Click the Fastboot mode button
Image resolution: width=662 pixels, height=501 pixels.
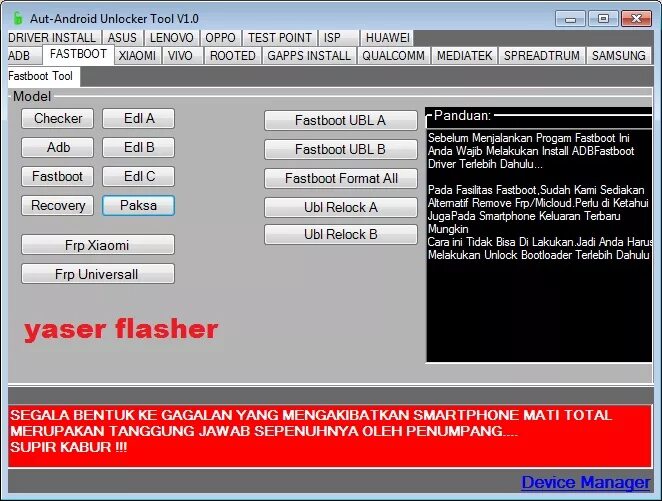coord(57,176)
